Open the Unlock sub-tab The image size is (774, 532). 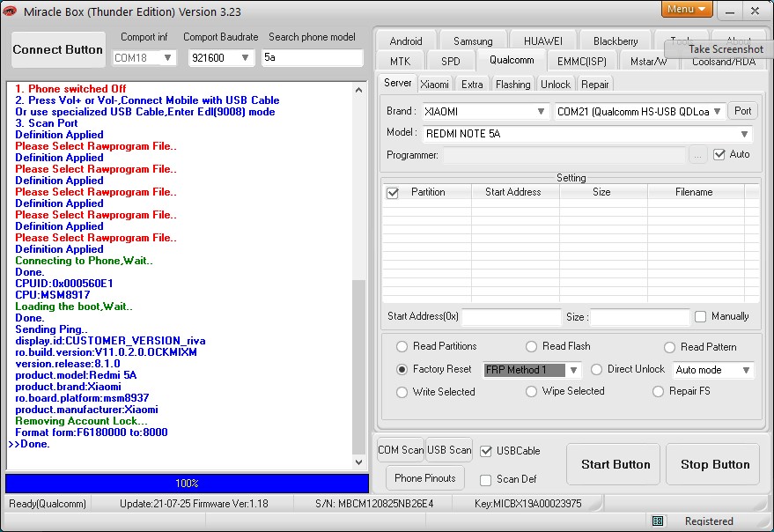click(x=556, y=85)
